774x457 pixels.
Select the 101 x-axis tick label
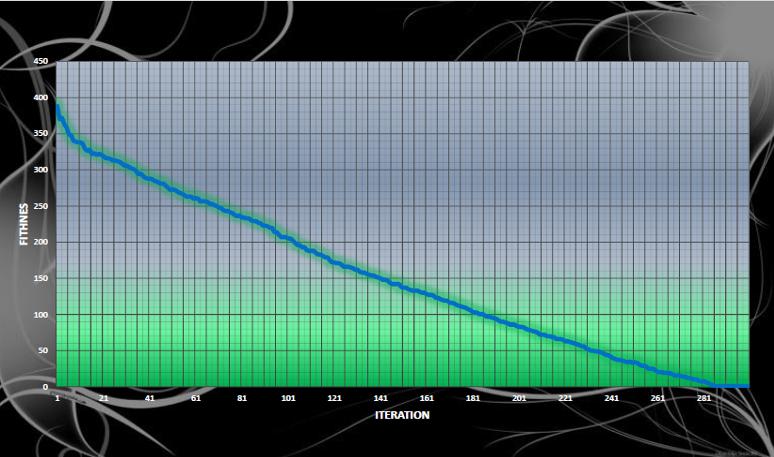pos(288,398)
